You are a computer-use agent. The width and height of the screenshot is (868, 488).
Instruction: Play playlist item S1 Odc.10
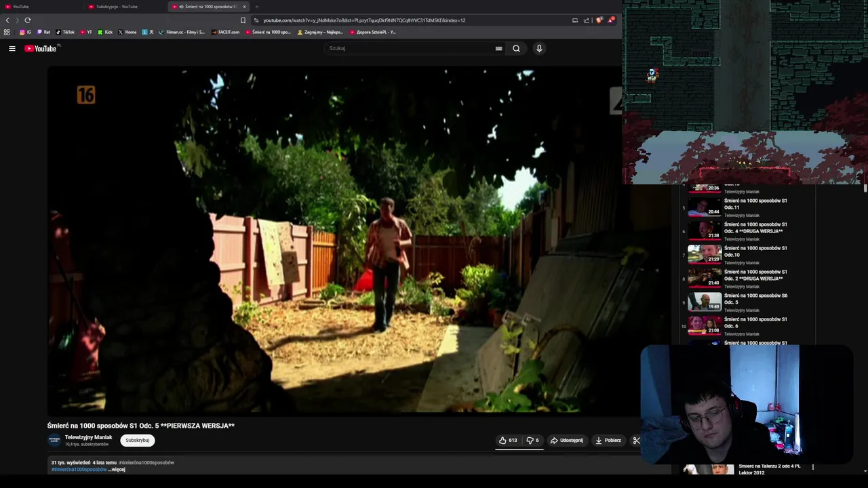click(x=746, y=255)
